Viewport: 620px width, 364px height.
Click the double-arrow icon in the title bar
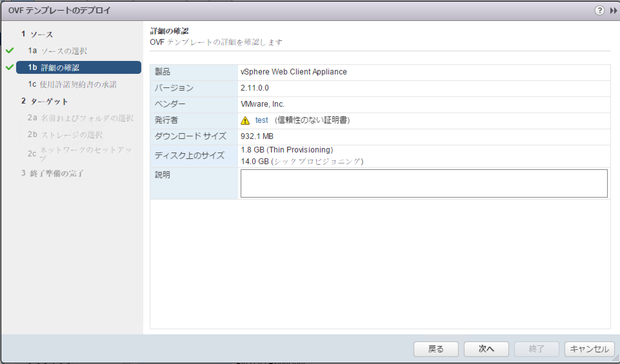(x=613, y=10)
